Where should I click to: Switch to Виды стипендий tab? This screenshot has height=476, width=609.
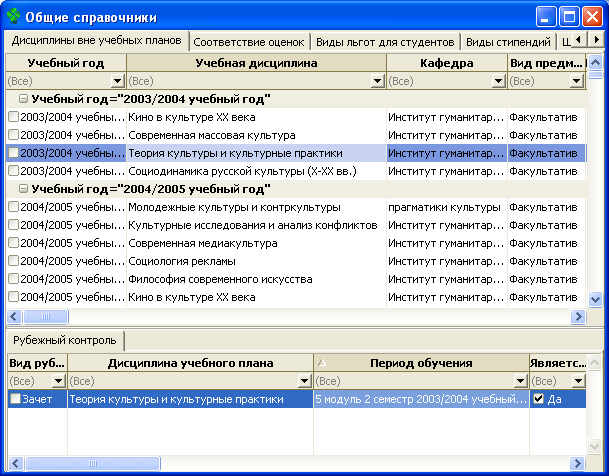coord(508,42)
